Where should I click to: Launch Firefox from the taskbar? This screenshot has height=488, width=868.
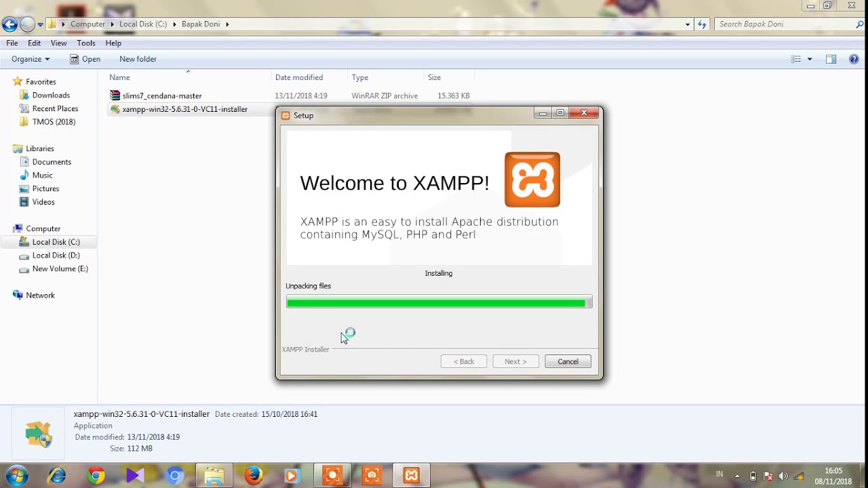254,476
